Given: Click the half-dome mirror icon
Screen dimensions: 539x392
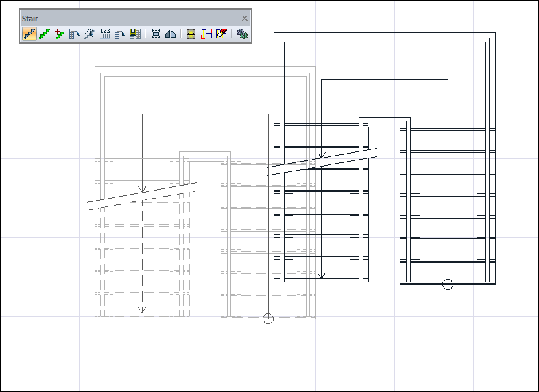Looking at the screenshot, I should (171, 34).
